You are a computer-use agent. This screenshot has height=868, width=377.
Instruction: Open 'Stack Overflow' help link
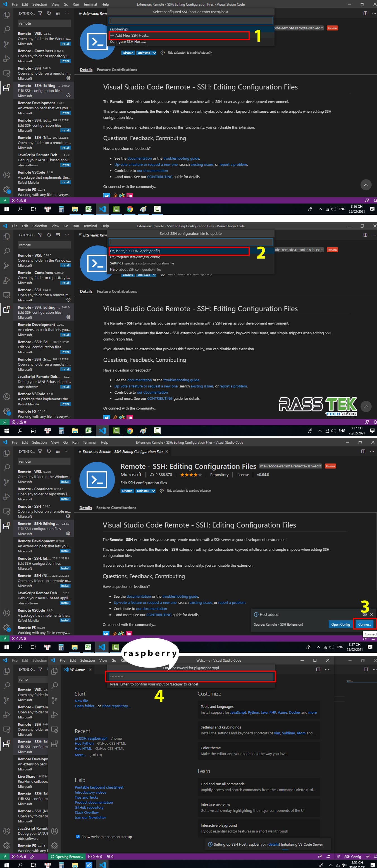[x=87, y=812]
